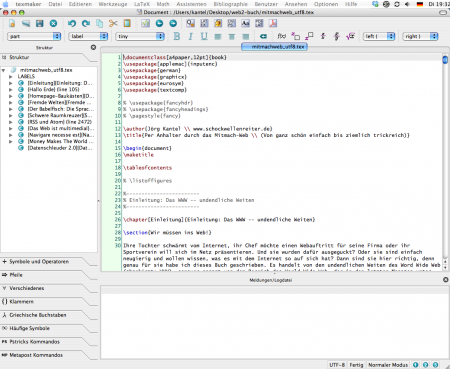450x369 pixels.
Task: Collapse the mitmachweb_utf8.tex tree root
Action: (3, 70)
